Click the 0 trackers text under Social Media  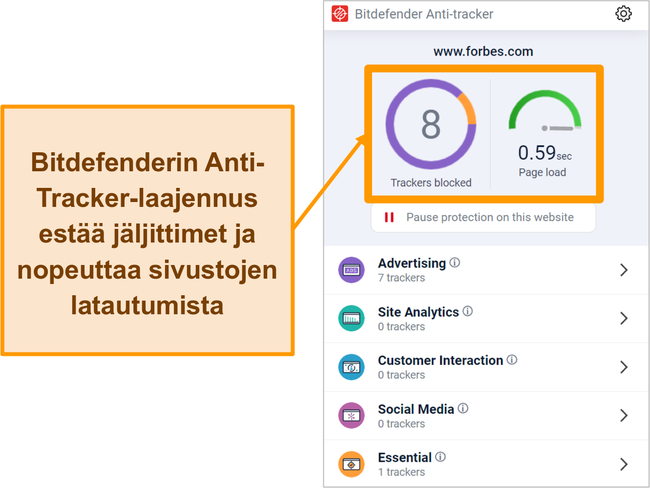tap(401, 424)
